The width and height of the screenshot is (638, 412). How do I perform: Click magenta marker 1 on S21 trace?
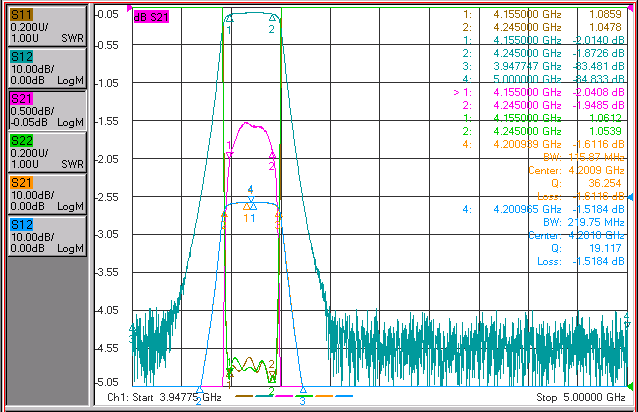coord(229,155)
